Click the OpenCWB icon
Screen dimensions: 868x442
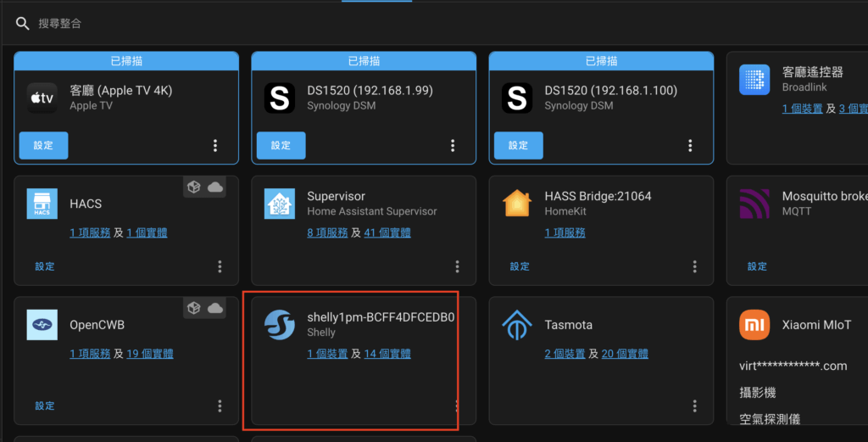42,325
